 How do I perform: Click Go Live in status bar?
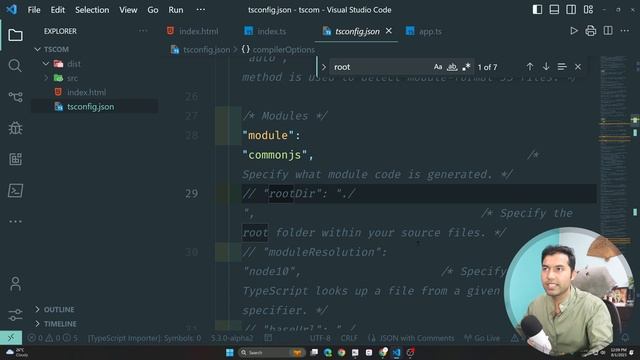click(x=482, y=338)
